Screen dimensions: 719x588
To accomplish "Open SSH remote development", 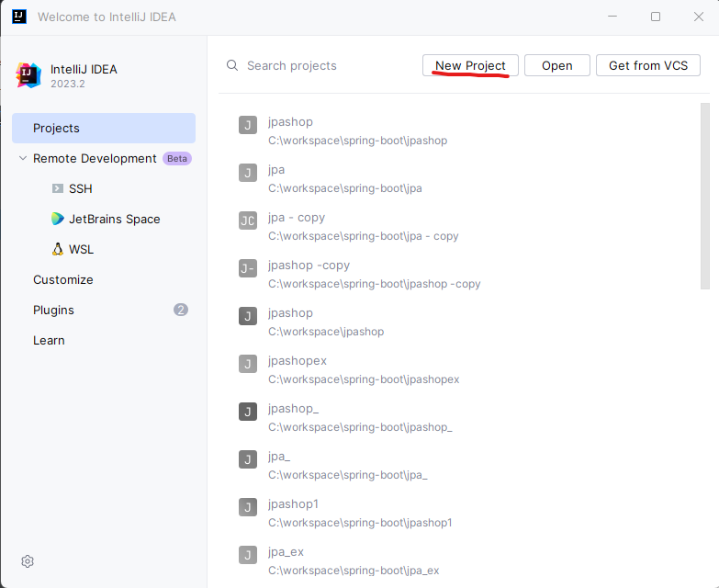I will pyautogui.click(x=80, y=188).
